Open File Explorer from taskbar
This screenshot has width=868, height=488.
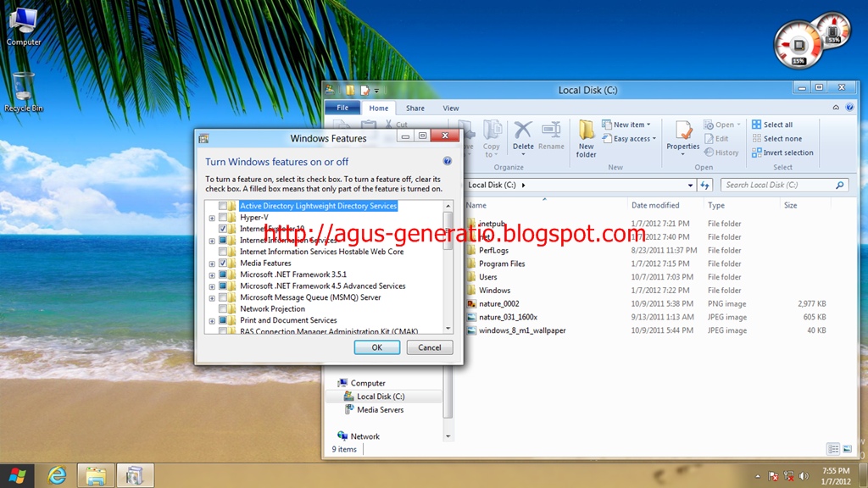(96, 475)
